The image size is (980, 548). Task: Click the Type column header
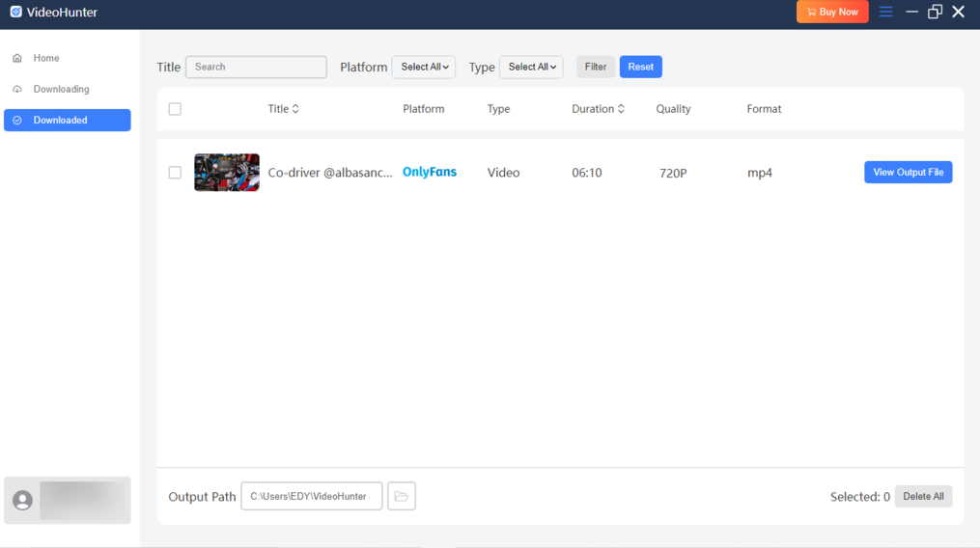499,109
